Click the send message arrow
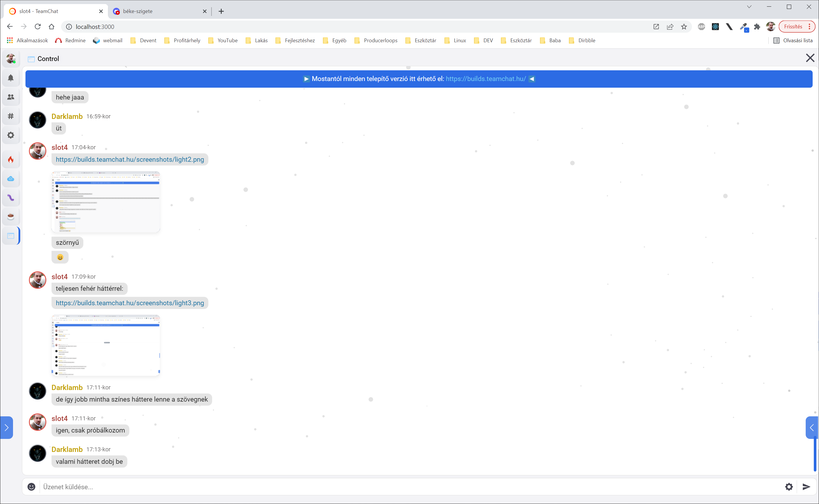 (806, 487)
